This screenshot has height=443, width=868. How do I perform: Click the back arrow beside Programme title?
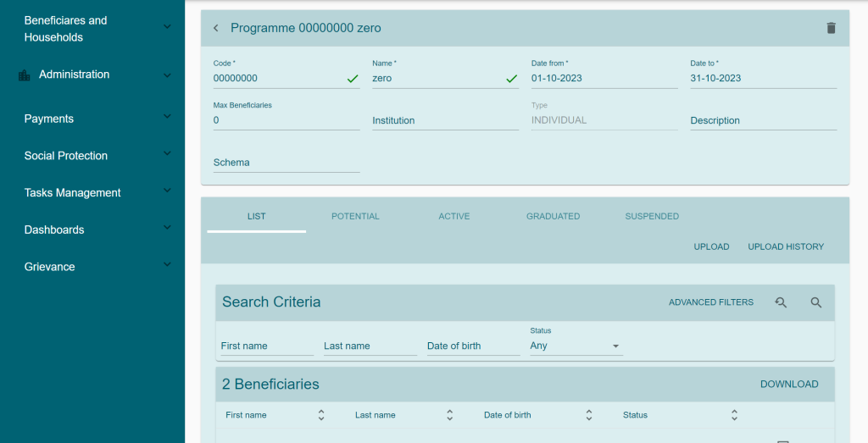(215, 28)
